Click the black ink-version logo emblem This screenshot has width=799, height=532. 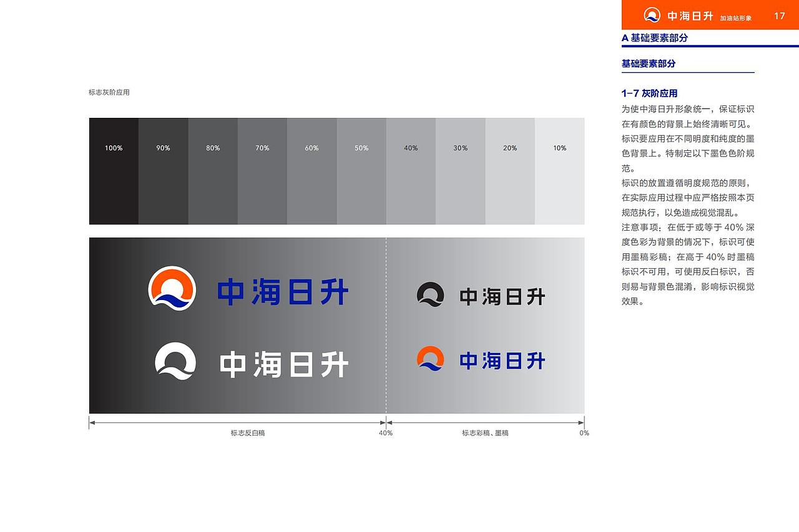431,294
